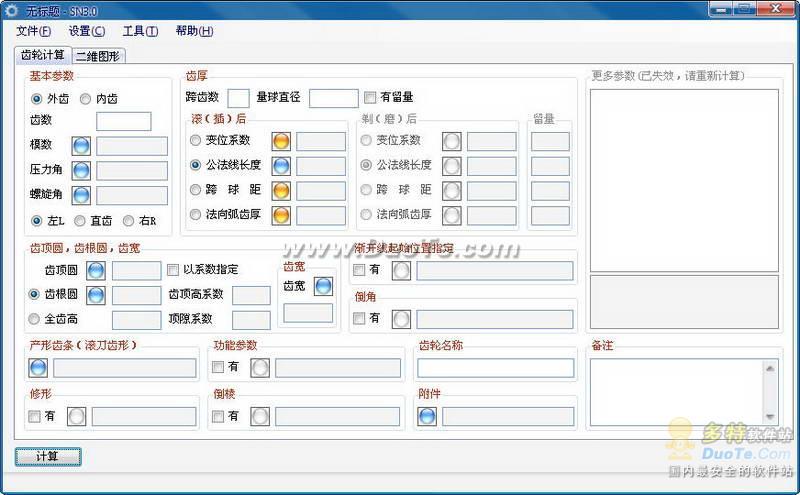Viewport: 800px width, 495px height.
Task: Click the 计算 button
Action: [47, 457]
